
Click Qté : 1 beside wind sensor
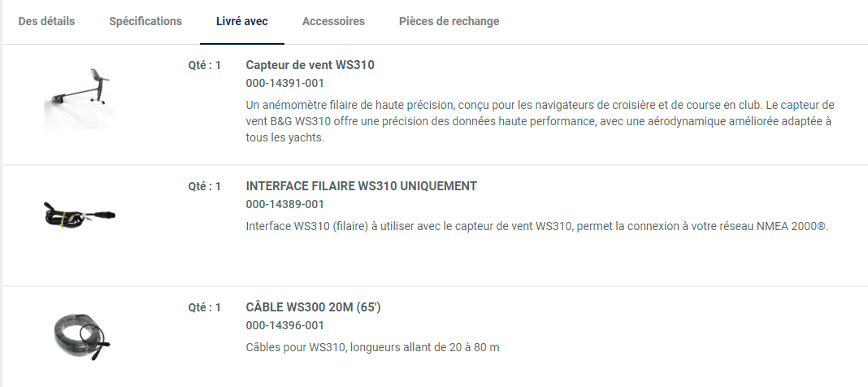[x=204, y=65]
